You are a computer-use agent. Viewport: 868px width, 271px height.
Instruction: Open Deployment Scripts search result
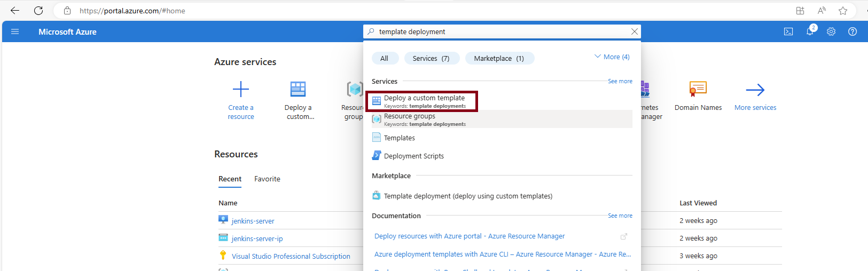click(413, 156)
